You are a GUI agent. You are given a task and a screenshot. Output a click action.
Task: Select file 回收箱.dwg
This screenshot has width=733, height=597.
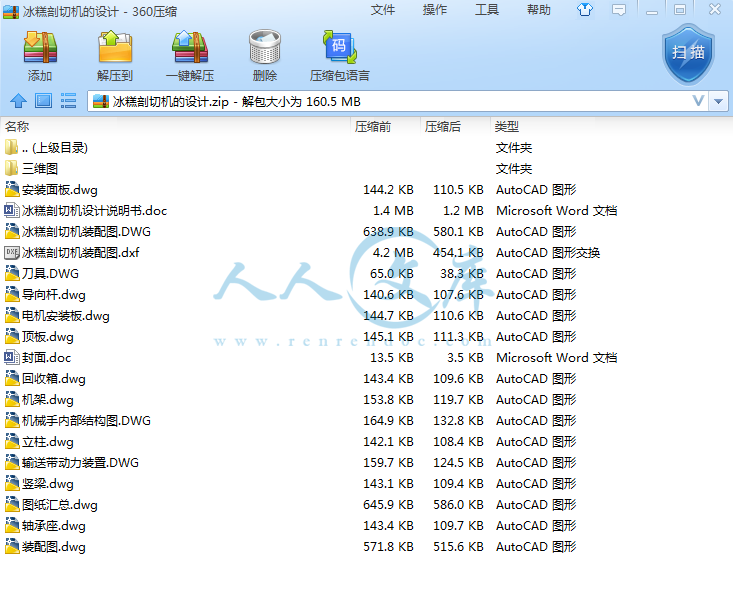pos(53,379)
